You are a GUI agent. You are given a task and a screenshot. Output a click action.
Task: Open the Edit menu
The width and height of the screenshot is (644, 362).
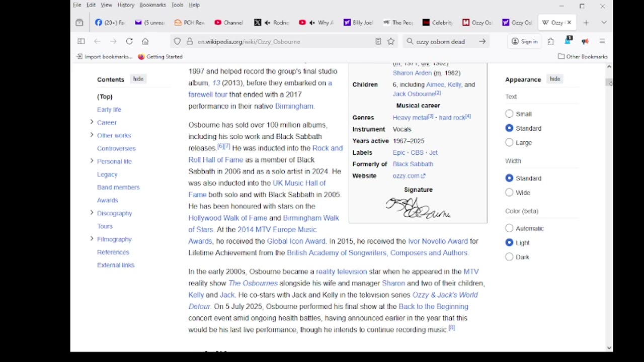[91, 5]
